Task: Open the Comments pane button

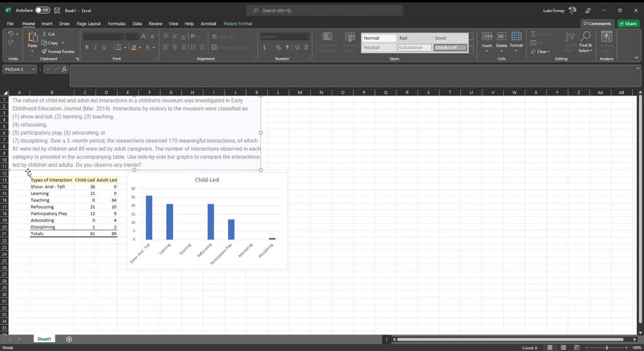Action: click(597, 23)
